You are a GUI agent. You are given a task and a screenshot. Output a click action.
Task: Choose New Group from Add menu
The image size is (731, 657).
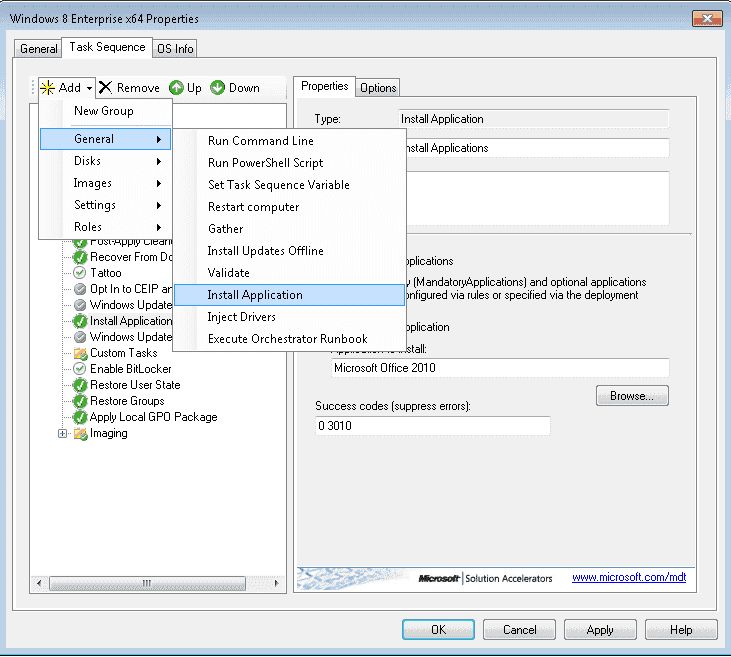[x=105, y=111]
